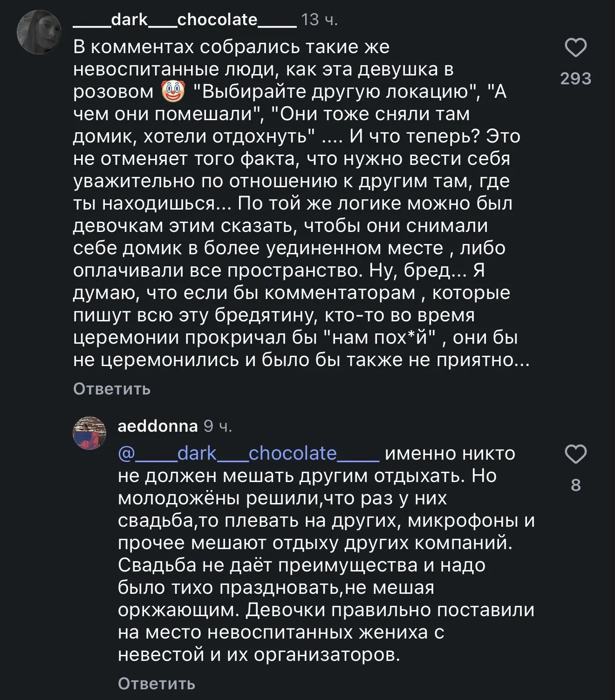Tap the heart icon on aeddonna's reply
The height and width of the screenshot is (700, 615).
[x=575, y=454]
